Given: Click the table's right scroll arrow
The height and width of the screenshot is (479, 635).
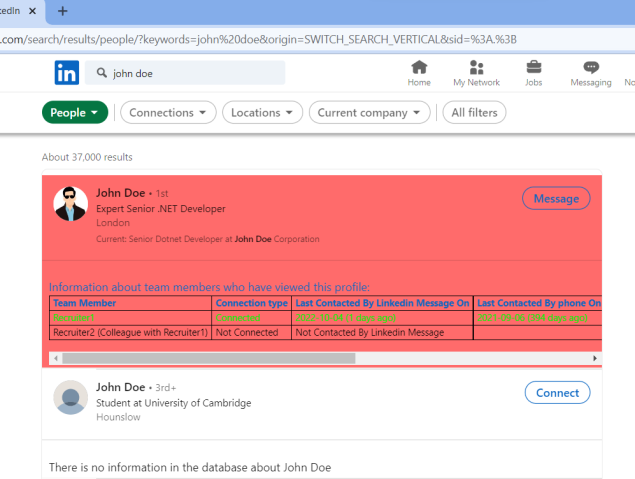Looking at the screenshot, I should point(595,358).
